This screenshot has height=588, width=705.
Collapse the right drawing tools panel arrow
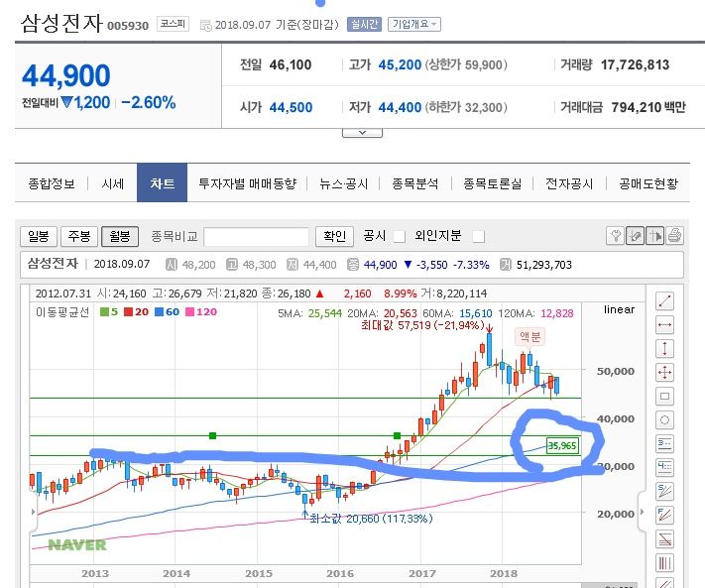pyautogui.click(x=643, y=512)
